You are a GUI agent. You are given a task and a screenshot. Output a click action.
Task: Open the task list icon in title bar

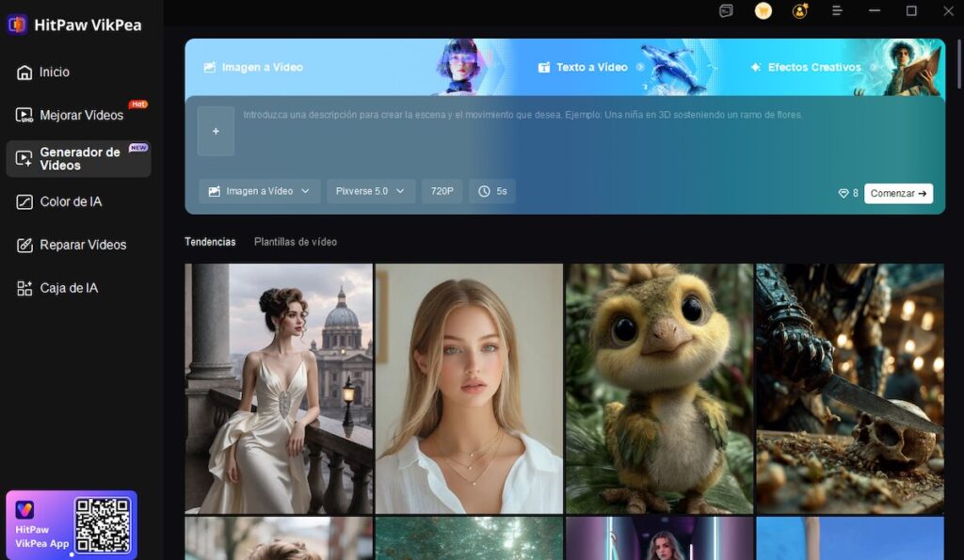pos(726,11)
